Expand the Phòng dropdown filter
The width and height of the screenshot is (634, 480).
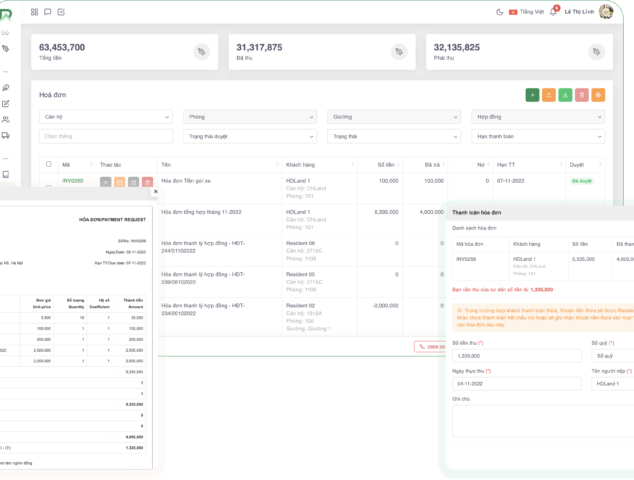pos(252,117)
